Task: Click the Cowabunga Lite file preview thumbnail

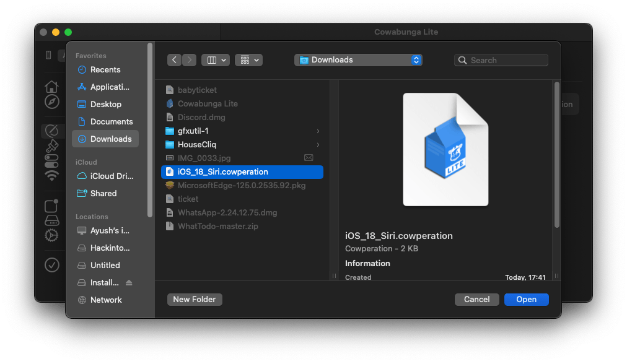Action: pyautogui.click(x=445, y=149)
